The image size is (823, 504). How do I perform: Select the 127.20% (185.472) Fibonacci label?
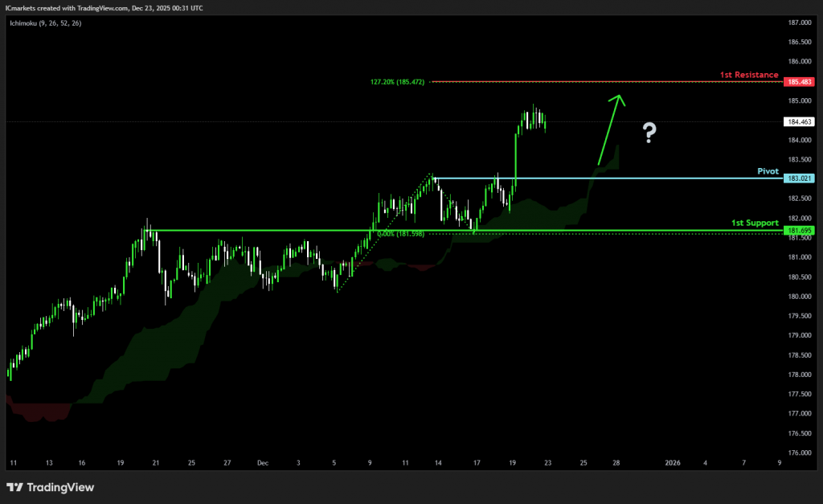[x=399, y=82]
